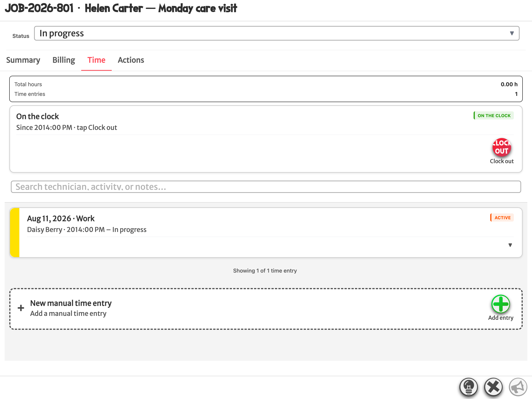
Task: Click the ACTIVE badge on the Work entry
Action: point(502,218)
